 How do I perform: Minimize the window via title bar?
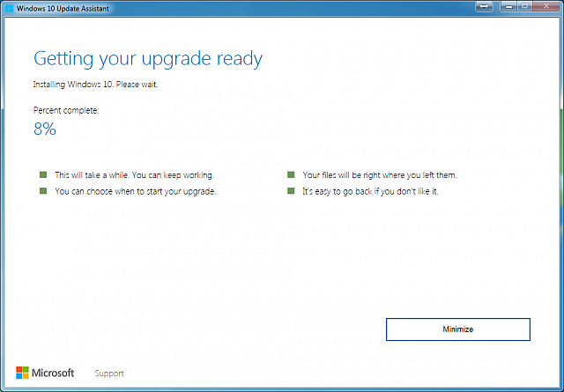coord(508,6)
